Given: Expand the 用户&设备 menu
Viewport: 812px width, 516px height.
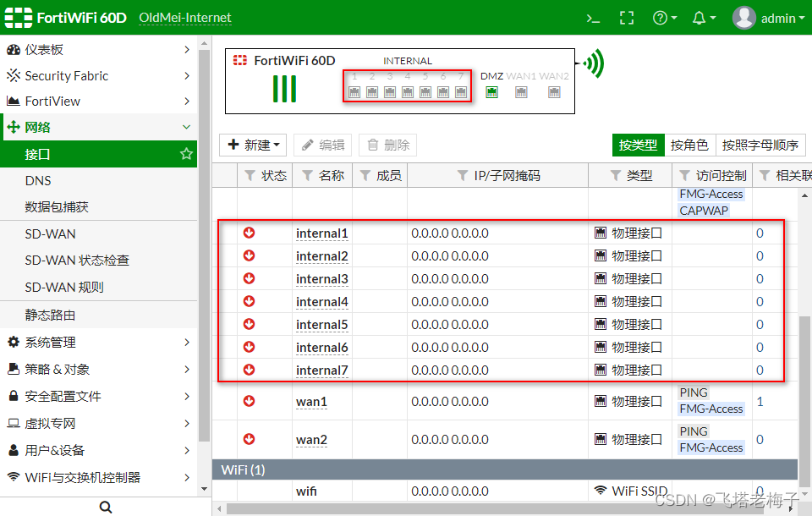Looking at the screenshot, I should (98, 450).
